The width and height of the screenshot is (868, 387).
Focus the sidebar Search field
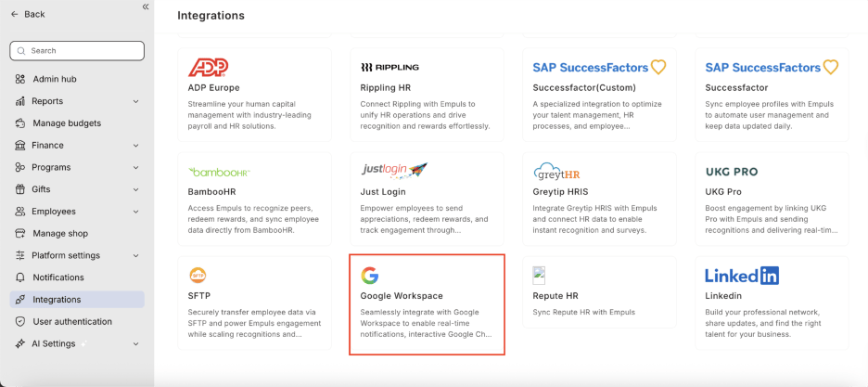pyautogui.click(x=77, y=50)
